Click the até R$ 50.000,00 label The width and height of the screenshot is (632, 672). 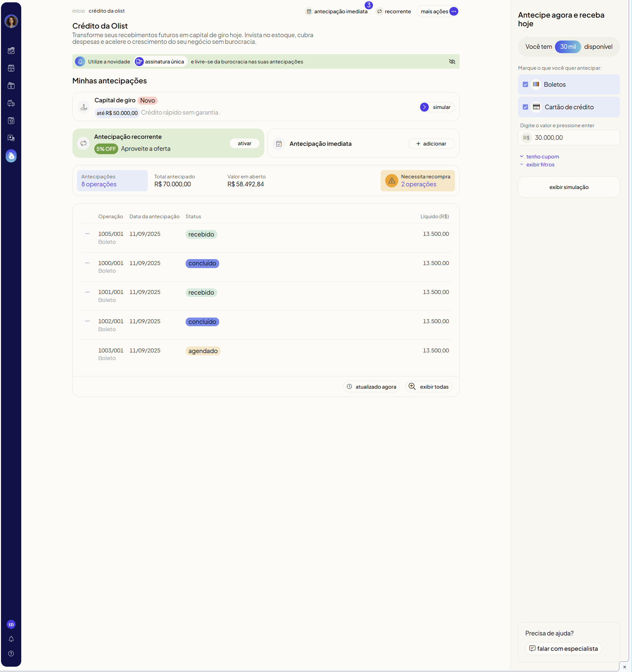[117, 113]
